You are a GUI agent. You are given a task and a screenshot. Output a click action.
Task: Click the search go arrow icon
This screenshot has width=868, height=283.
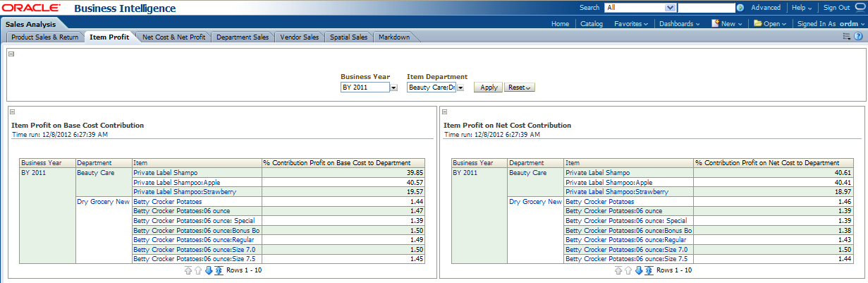(x=740, y=8)
